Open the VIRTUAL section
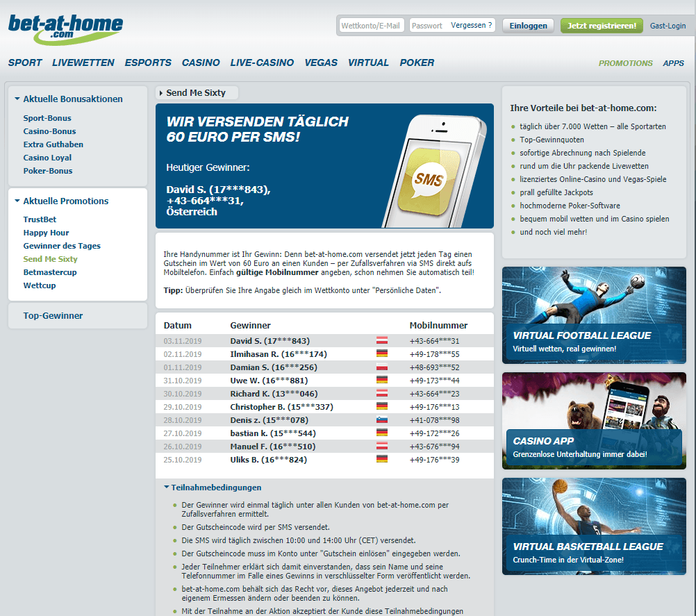The image size is (696, 616). [368, 63]
